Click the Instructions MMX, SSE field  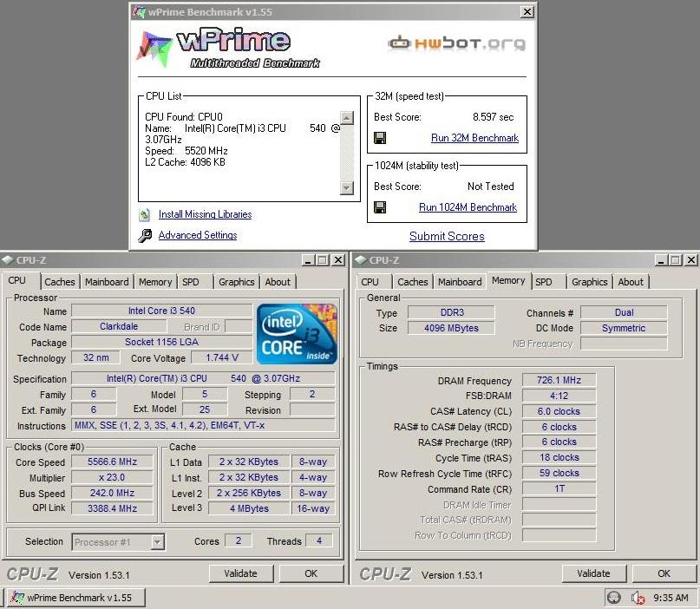tap(203, 425)
